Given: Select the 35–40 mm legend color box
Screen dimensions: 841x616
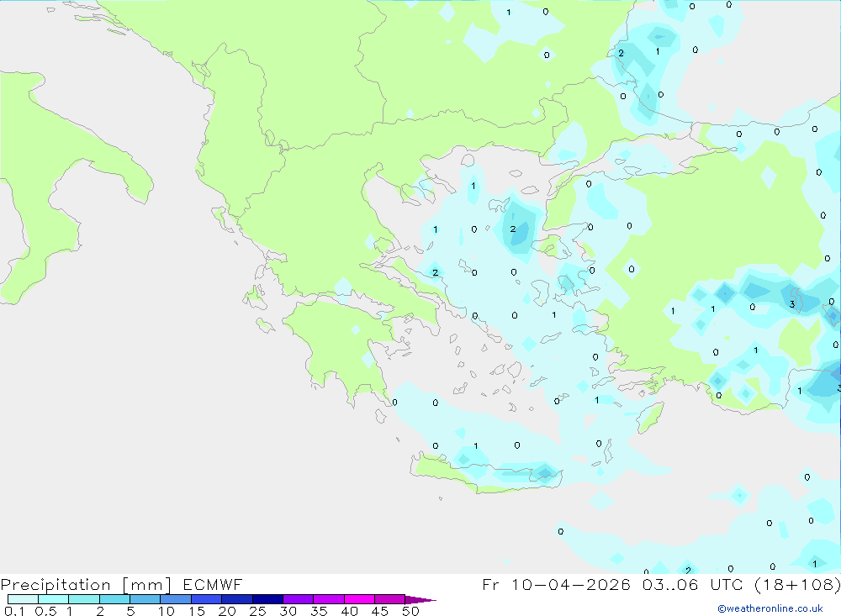Looking at the screenshot, I should click(x=329, y=599).
